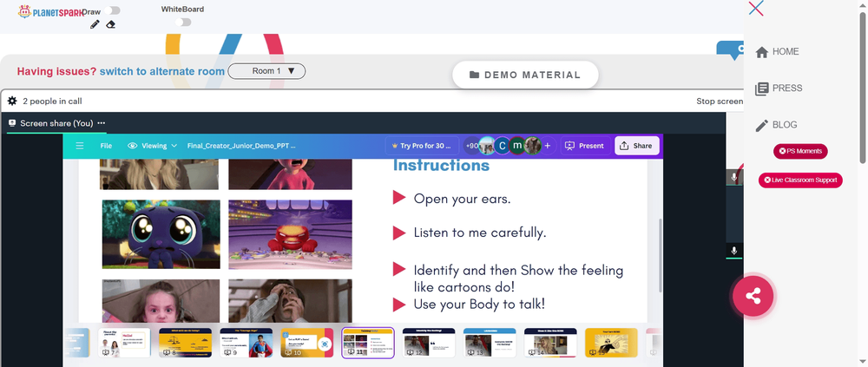This screenshot has height=367, width=868.
Task: Toggle the WhiteBoard switch
Action: tap(182, 23)
